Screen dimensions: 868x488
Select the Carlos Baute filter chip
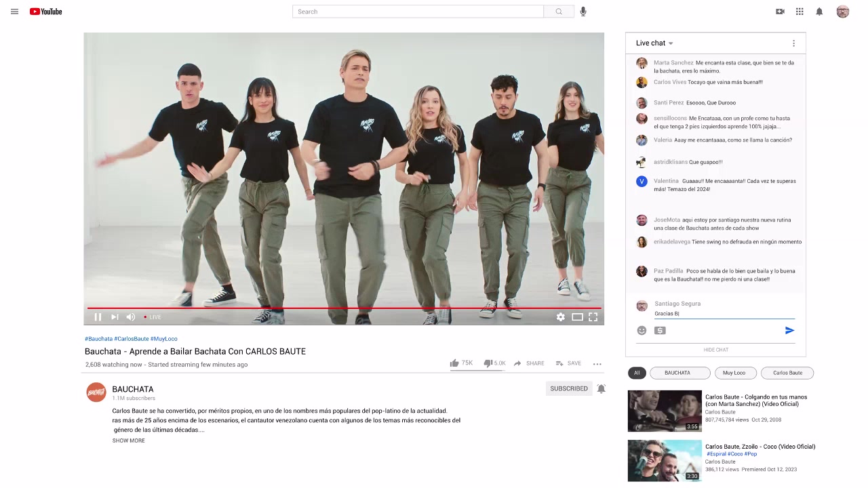[x=787, y=373]
